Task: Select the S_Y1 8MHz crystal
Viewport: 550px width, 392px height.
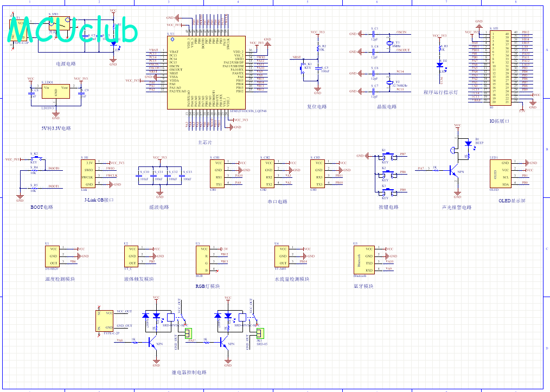Action: [389, 43]
